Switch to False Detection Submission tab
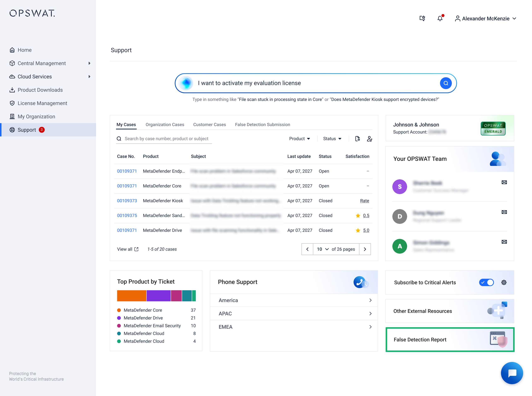 (262, 125)
